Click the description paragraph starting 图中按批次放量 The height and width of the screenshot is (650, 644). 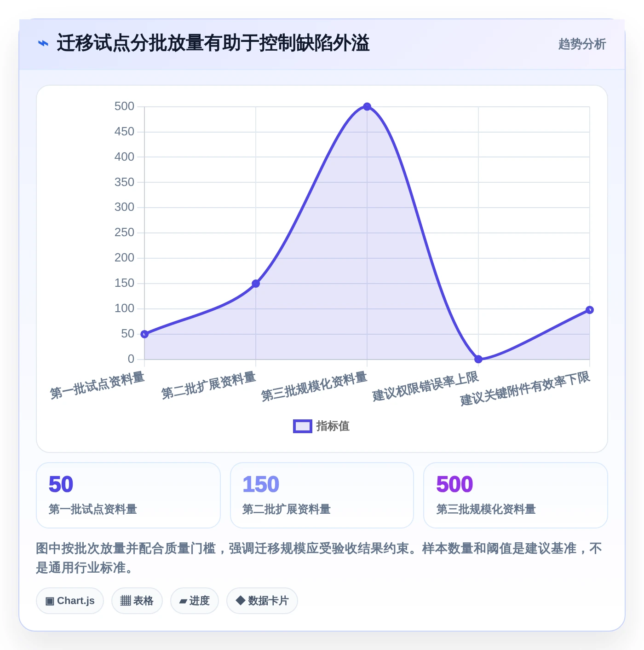[x=319, y=558]
